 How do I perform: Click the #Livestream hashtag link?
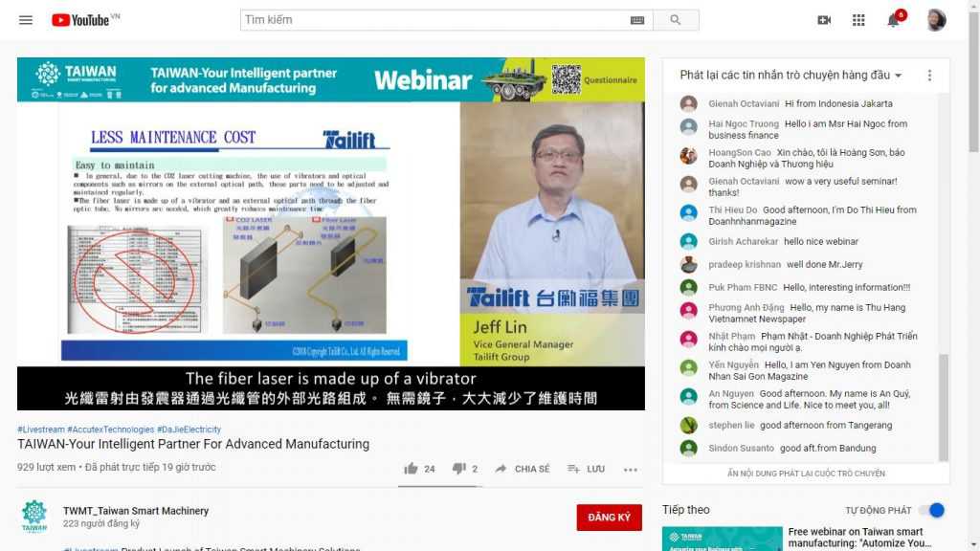pos(39,430)
